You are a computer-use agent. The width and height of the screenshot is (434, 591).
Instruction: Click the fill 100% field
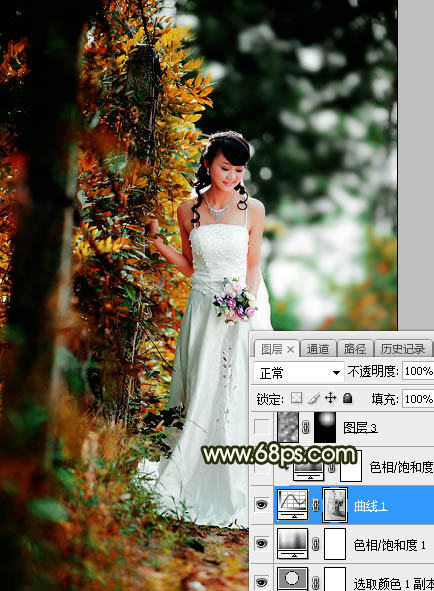click(x=418, y=399)
